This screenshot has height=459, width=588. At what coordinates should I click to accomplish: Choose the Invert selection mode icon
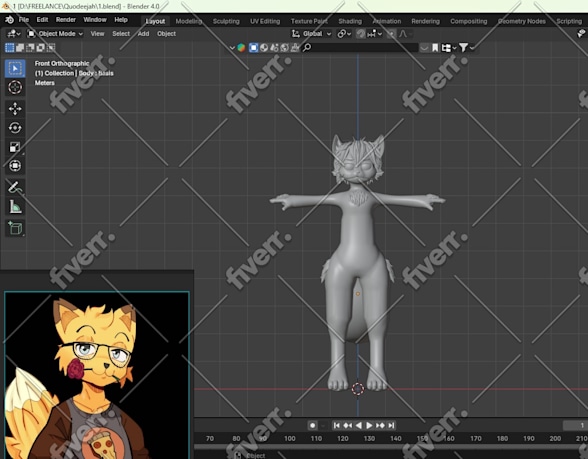coord(40,48)
